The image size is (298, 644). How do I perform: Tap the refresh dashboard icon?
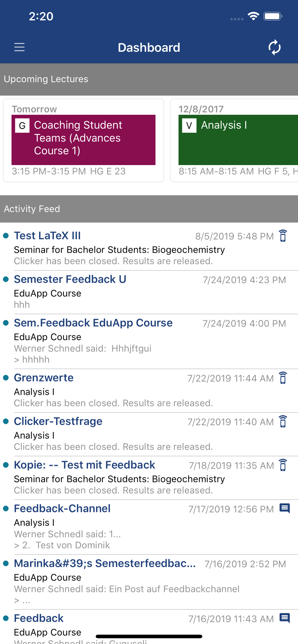[274, 47]
